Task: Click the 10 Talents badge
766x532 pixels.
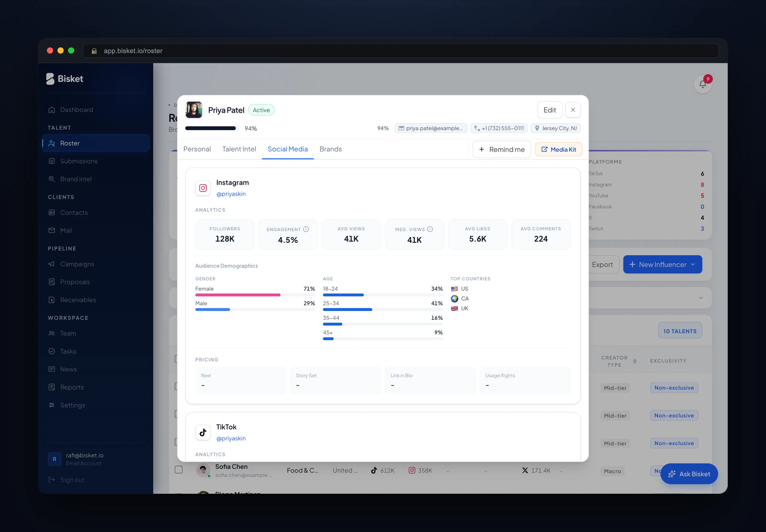Action: (680, 331)
